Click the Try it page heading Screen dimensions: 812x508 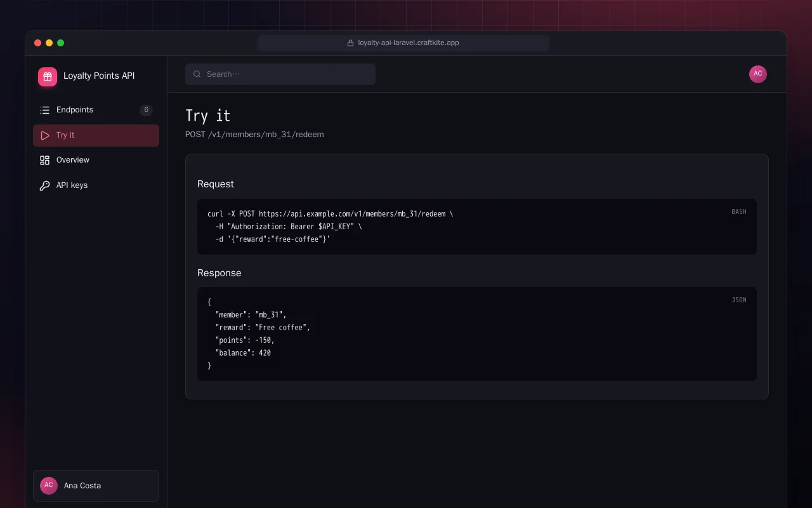click(207, 116)
